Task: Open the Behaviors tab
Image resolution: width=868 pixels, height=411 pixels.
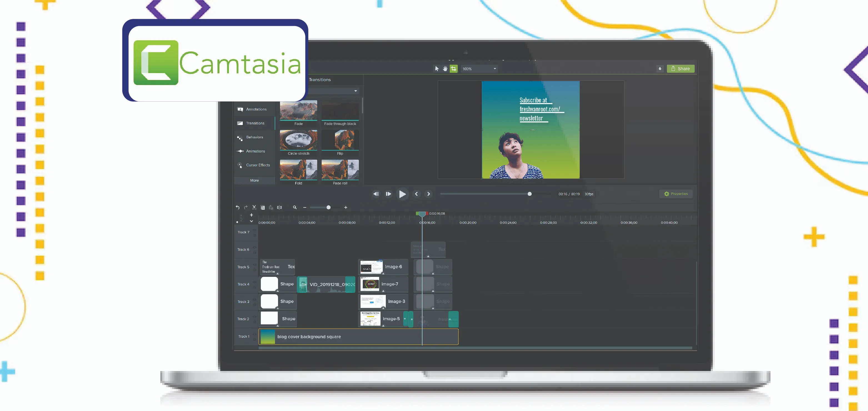Action: pyautogui.click(x=255, y=137)
